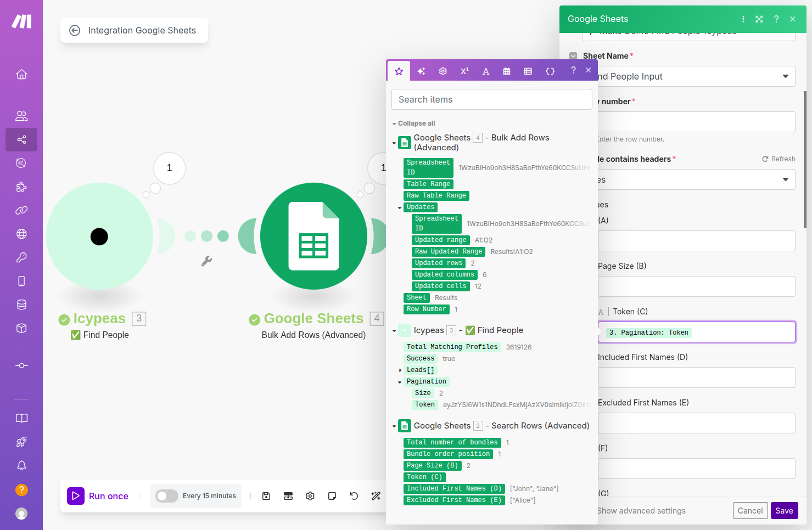Click the wrench icon between the modules

[x=206, y=261]
